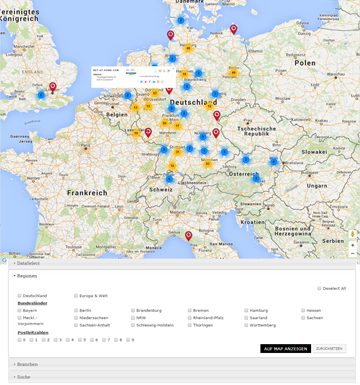Click the blue cluster near Strasbourg
Screen dimensions: 360x385
point(164,150)
